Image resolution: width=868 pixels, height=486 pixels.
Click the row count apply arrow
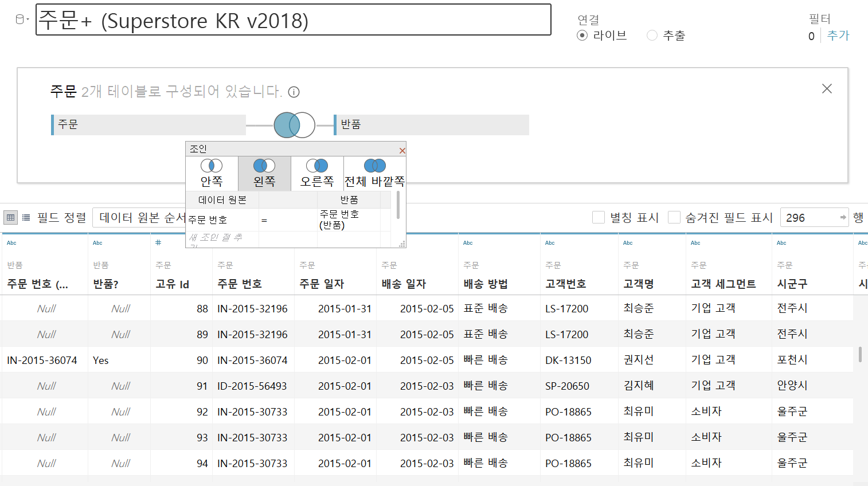[x=843, y=217]
